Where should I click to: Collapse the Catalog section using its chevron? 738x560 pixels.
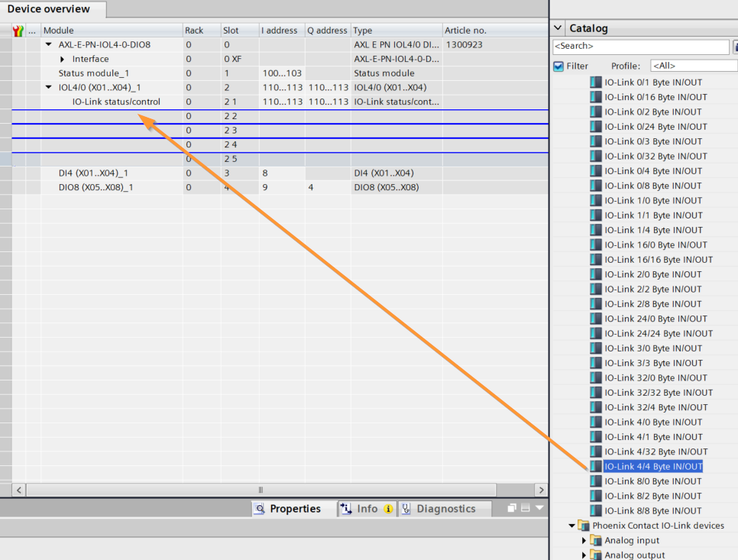click(x=558, y=28)
